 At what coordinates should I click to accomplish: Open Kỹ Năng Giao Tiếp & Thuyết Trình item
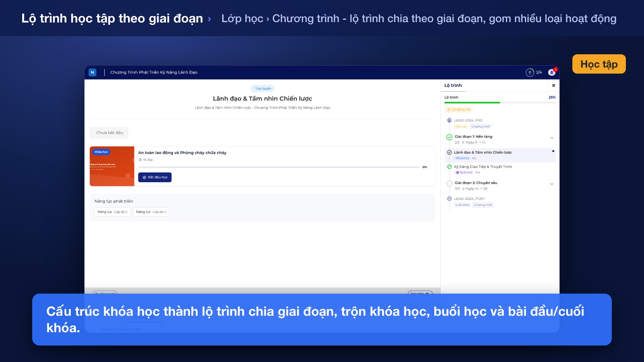tap(483, 167)
